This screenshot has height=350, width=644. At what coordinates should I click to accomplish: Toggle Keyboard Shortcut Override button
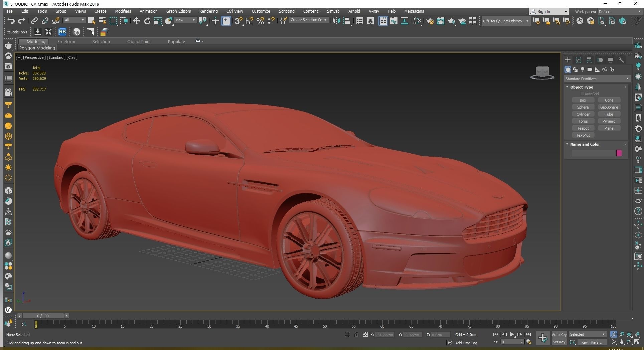[x=226, y=21]
